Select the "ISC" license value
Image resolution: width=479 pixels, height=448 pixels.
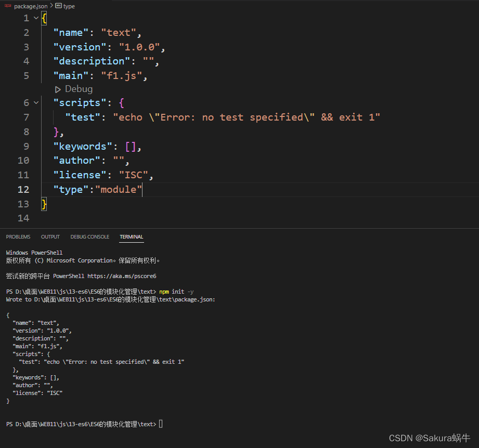(x=134, y=175)
